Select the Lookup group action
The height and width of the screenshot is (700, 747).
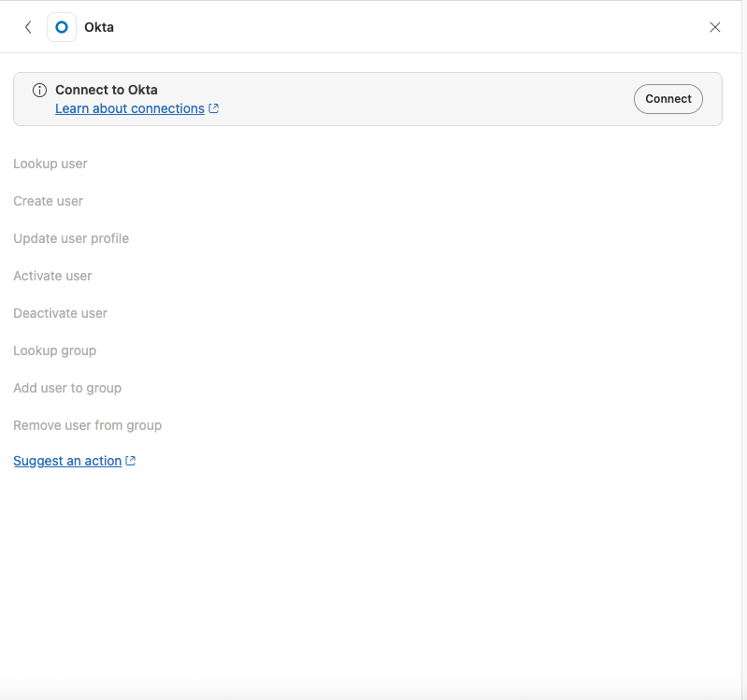55,350
